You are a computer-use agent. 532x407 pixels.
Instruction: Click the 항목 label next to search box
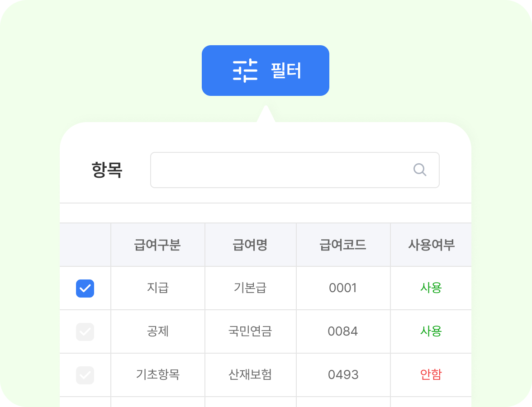coord(107,170)
